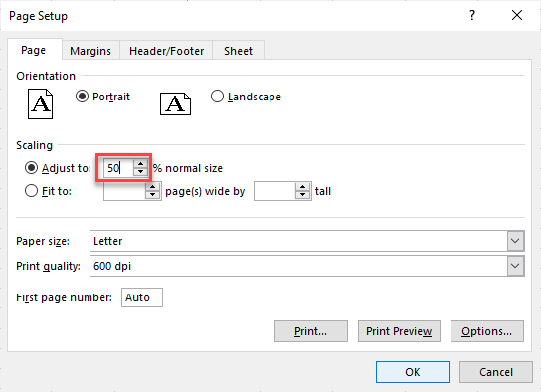Decrease pages tall value
This screenshot has width=541, height=392.
[302, 195]
